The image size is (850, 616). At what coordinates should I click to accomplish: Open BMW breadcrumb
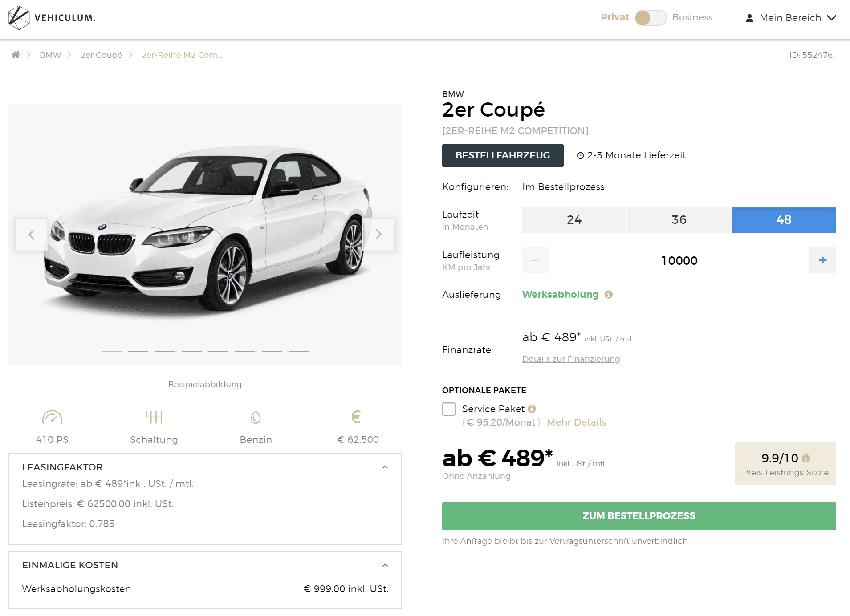click(x=50, y=55)
